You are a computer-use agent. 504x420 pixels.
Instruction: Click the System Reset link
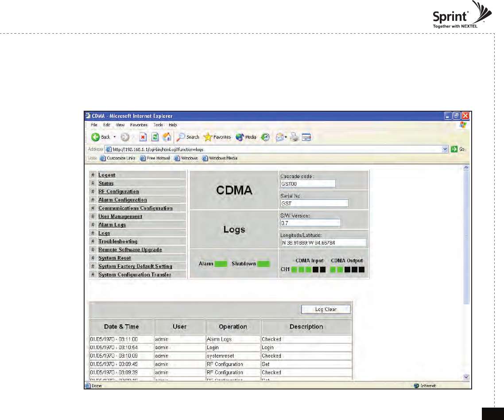115,258
